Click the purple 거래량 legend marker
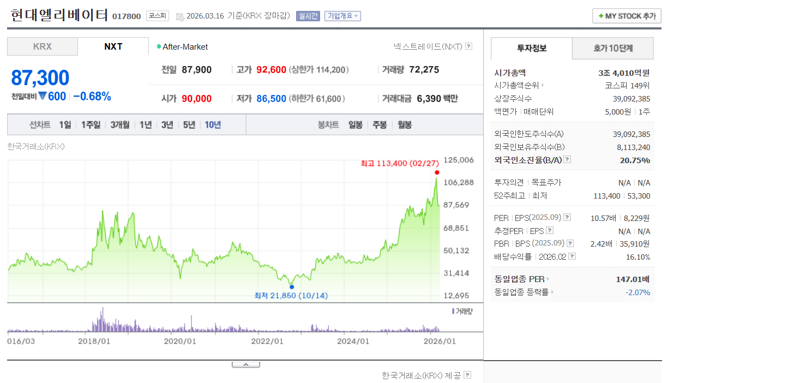 (453, 311)
